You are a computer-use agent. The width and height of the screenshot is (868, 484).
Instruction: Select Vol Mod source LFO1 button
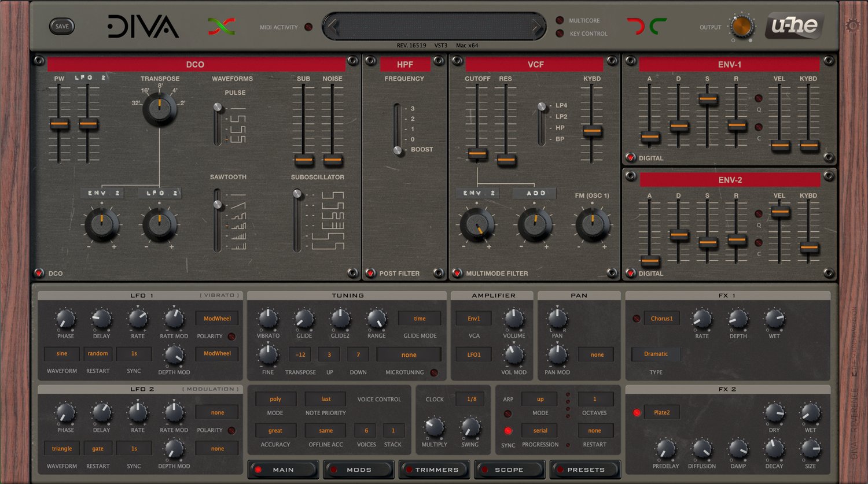pos(474,354)
